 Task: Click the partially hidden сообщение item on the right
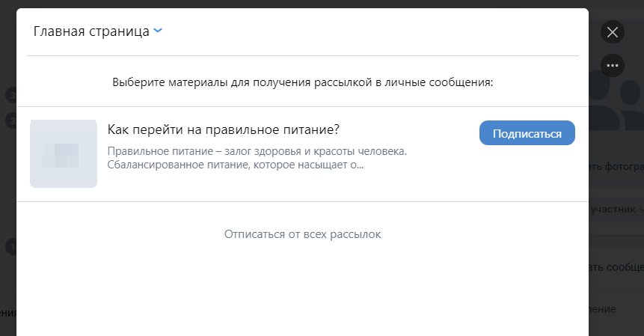pos(617,266)
